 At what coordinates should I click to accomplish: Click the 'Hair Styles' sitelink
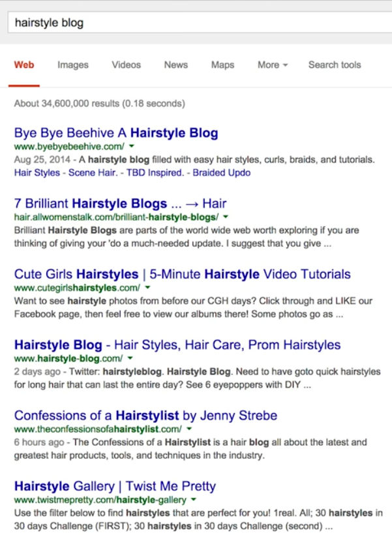tap(37, 173)
